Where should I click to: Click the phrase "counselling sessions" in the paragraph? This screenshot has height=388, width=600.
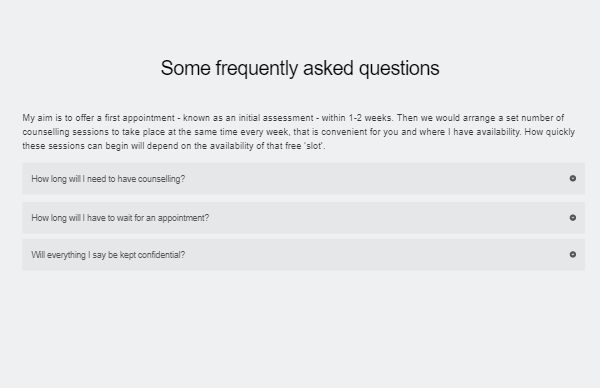click(x=65, y=132)
